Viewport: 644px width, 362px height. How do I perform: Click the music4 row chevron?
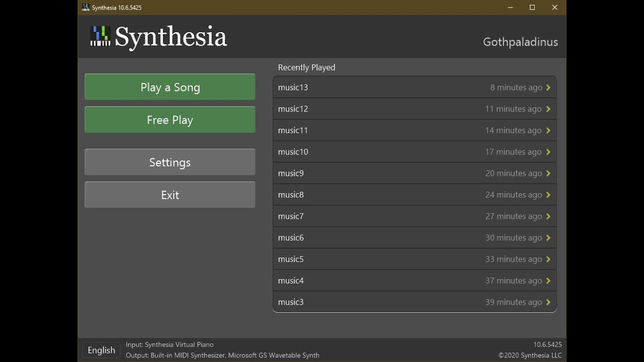(548, 281)
